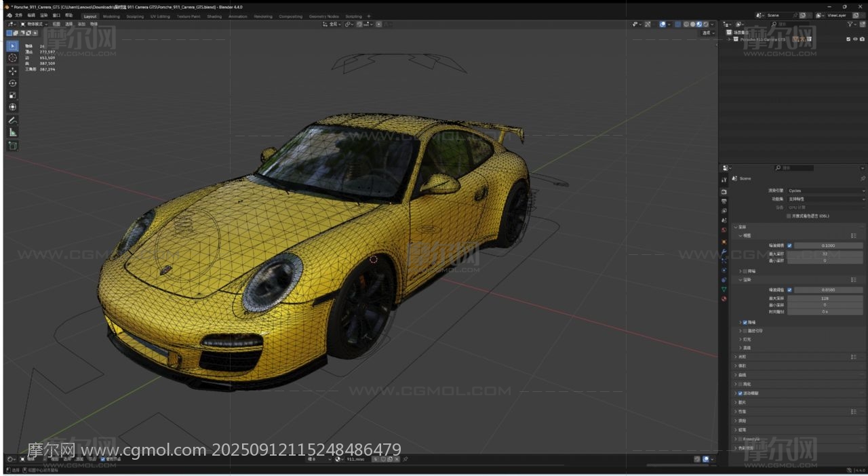
Task: Activate the Transform tool
Action: tap(12, 107)
